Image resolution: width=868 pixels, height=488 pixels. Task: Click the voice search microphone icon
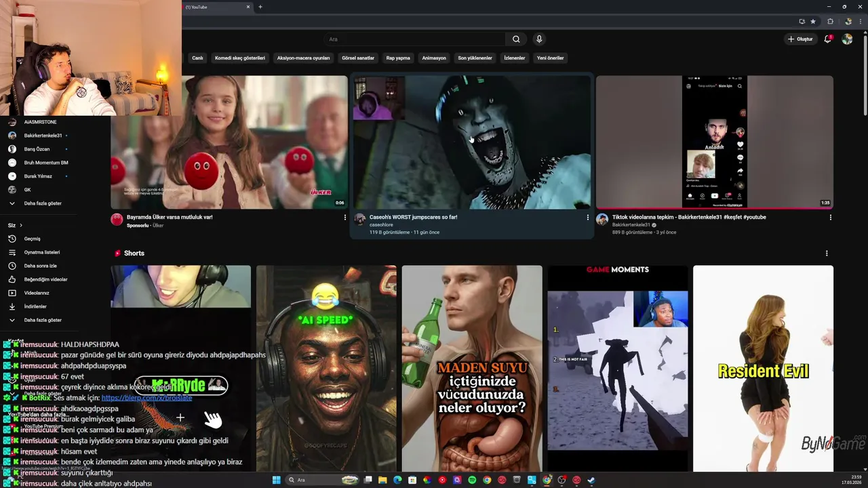[x=539, y=39]
